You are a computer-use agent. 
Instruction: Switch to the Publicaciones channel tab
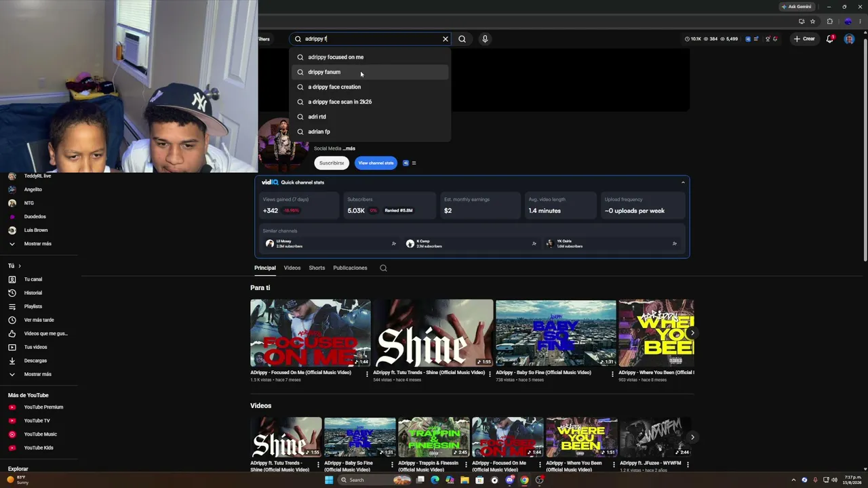coord(350,268)
